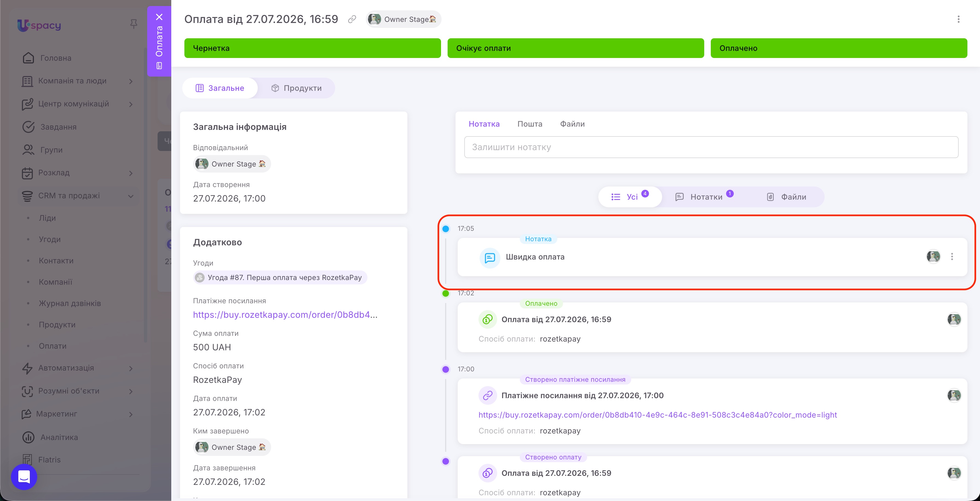Filter timeline by Нотатки
This screenshot has height=501, width=980.
[704, 197]
